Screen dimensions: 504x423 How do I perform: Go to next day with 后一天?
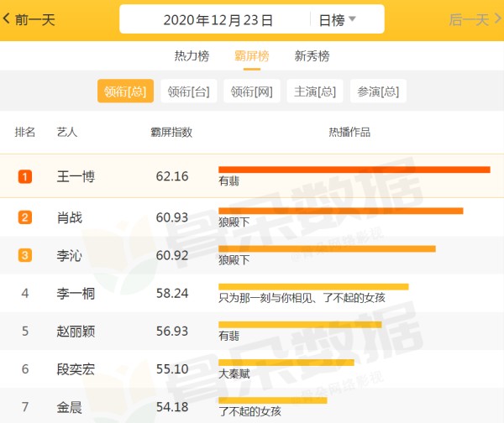tap(475, 19)
